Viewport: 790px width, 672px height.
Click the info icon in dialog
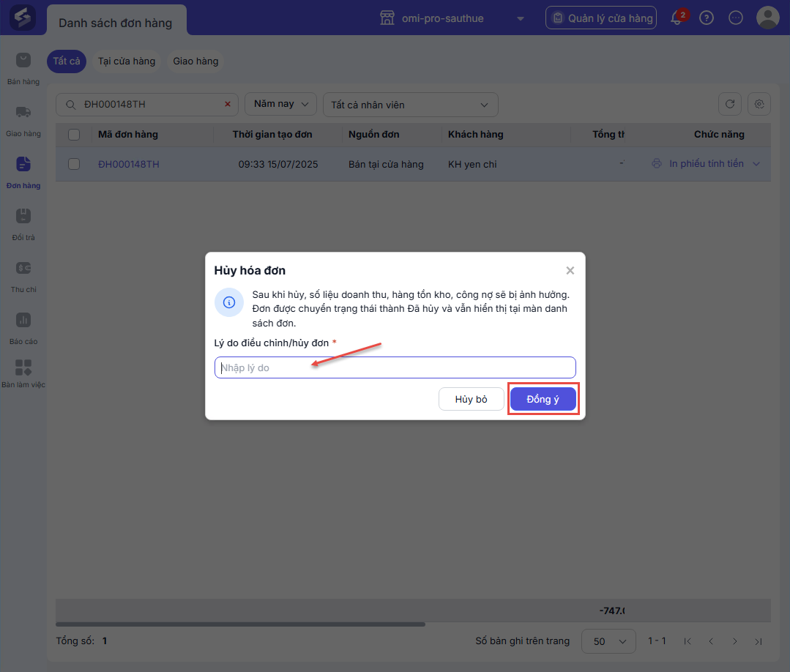229,302
